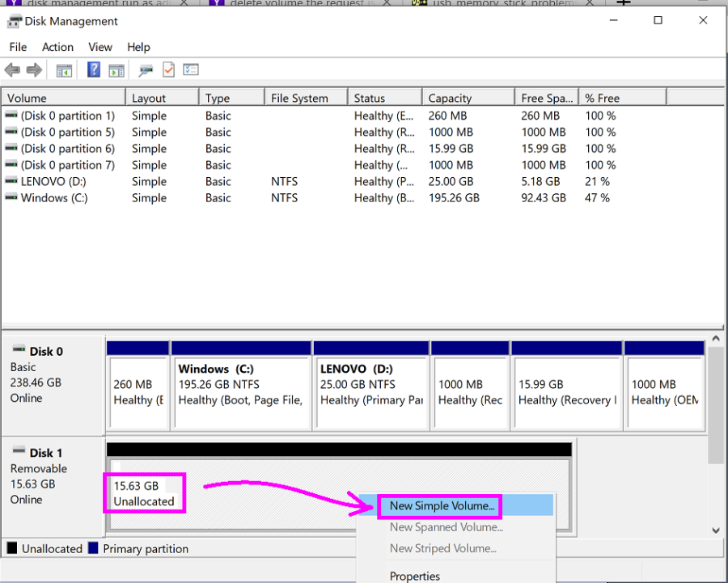The height and width of the screenshot is (583, 728).
Task: Click the Disk 1 Removable 15.63 GB label panel
Action: [53, 485]
